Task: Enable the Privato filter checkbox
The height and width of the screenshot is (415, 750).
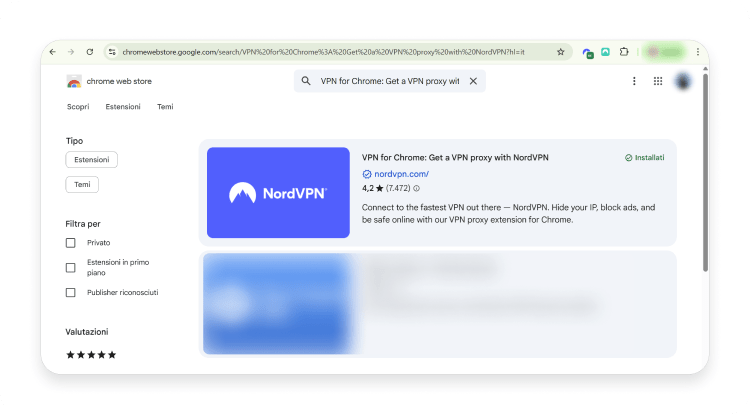Action: point(71,243)
